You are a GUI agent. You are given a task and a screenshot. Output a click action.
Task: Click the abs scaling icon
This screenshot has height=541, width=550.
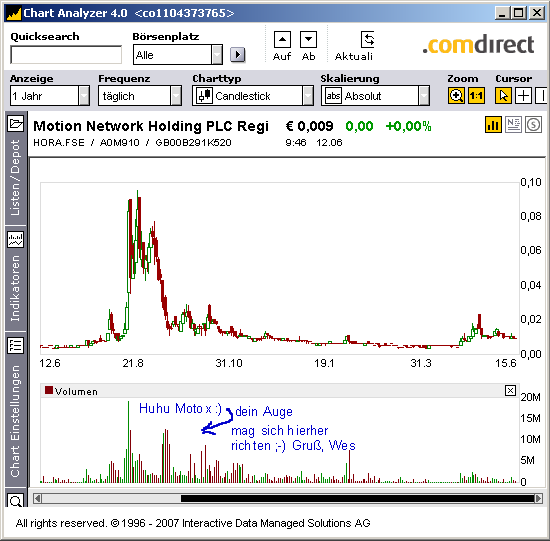click(x=333, y=95)
